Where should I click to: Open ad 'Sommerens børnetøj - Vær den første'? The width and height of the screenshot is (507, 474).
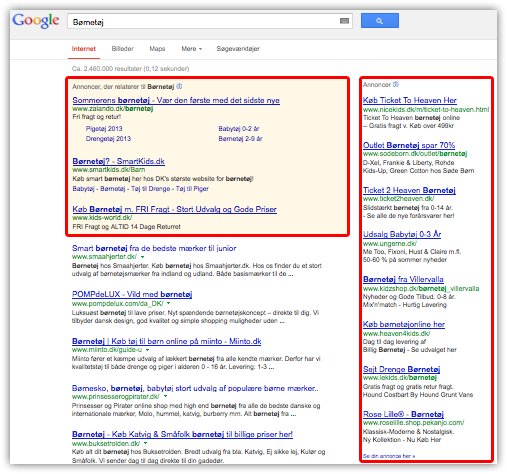click(x=176, y=100)
